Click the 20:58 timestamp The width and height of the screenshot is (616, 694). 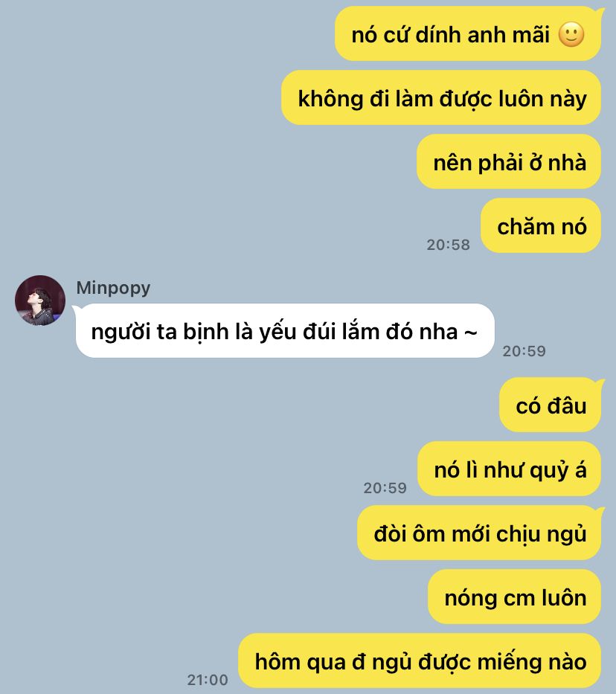[448, 245]
